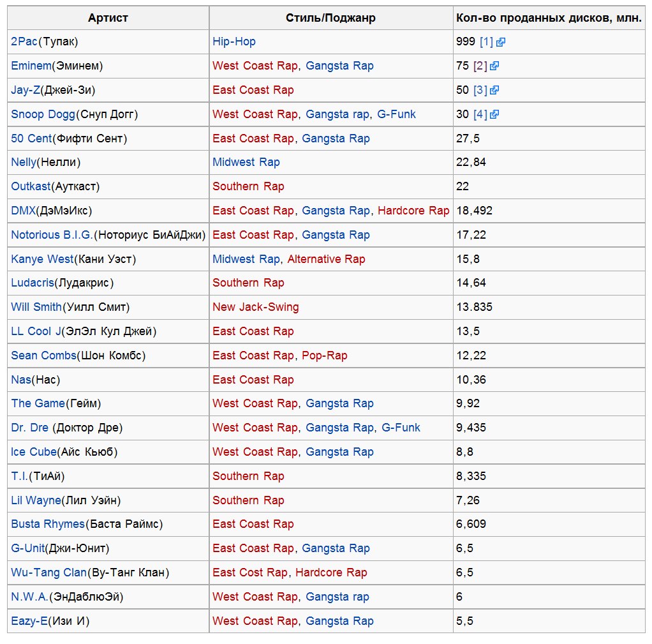Open the Hip-Hop genre link

click(234, 41)
